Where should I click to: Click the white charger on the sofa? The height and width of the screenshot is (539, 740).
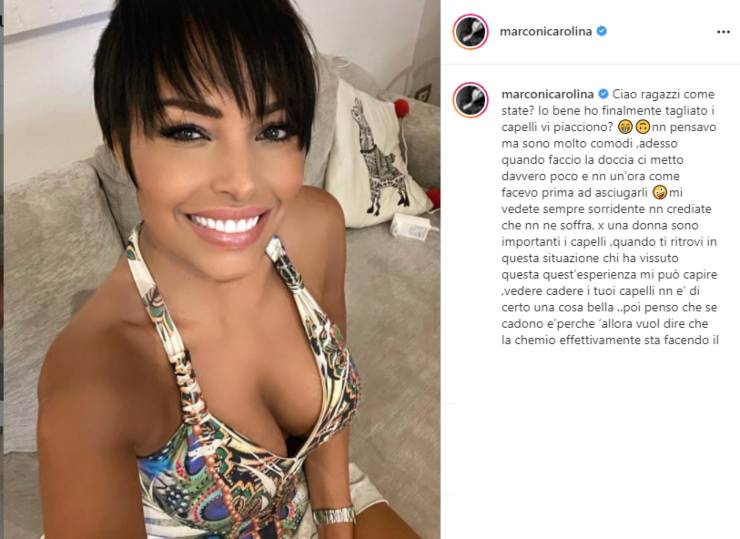410,226
